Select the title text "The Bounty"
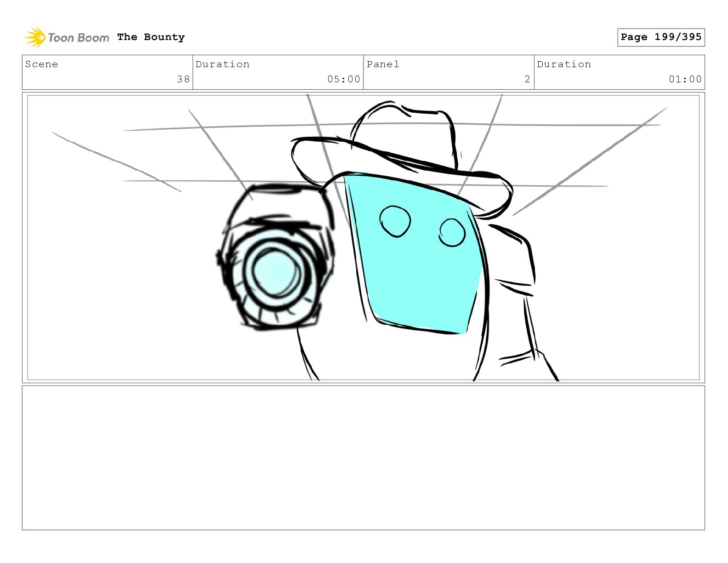This screenshot has width=728, height=563. pyautogui.click(x=151, y=37)
